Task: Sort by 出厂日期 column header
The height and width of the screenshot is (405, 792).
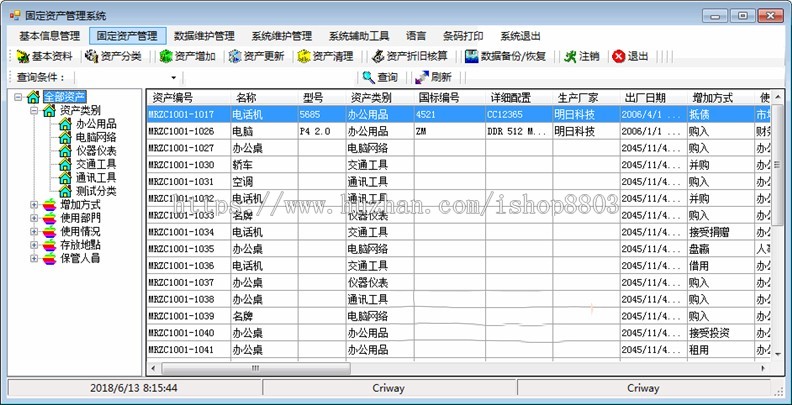Action: pos(654,97)
